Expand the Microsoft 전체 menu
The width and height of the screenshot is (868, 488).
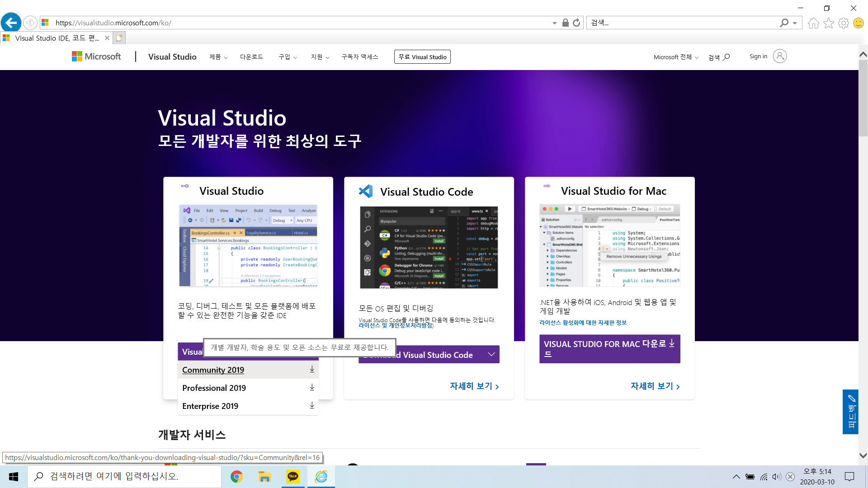[x=676, y=57]
